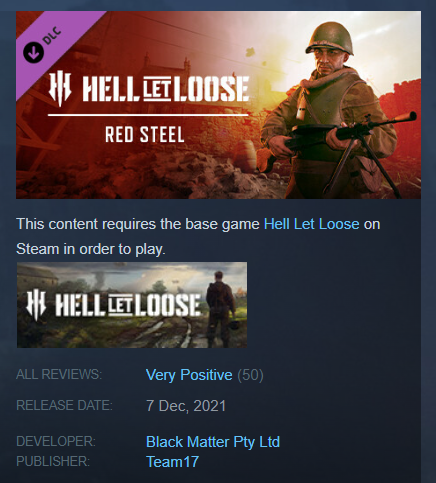Open publisher Team17 page
The height and width of the screenshot is (483, 436).
pos(172,462)
